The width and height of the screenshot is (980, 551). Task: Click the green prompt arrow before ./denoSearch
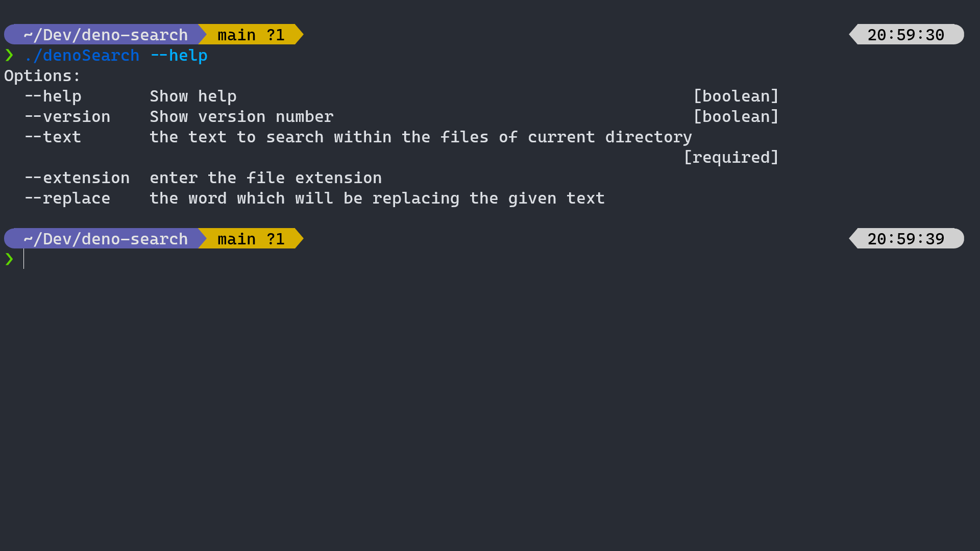[x=9, y=55]
